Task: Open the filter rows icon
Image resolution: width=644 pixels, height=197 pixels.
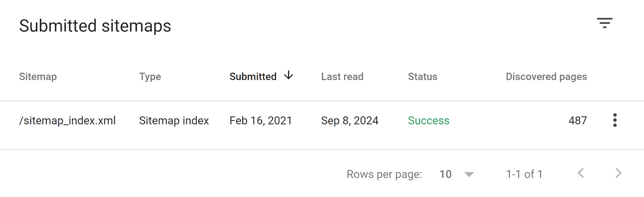Action: 604,23
